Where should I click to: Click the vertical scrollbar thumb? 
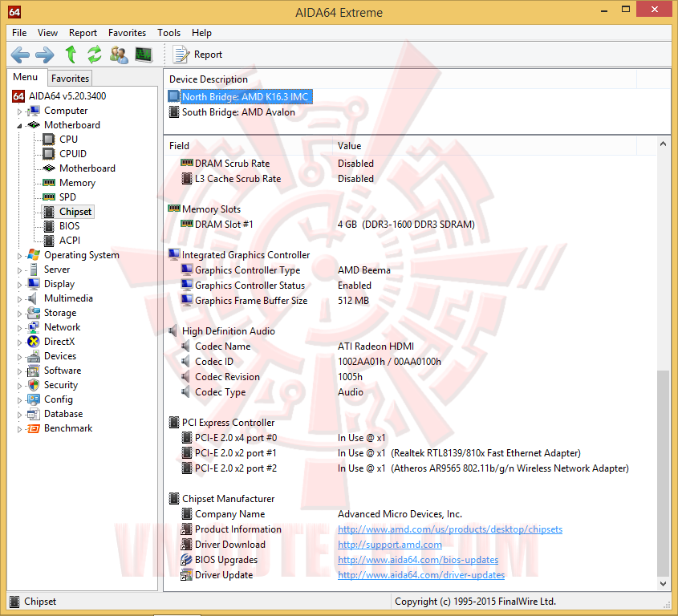[663, 473]
